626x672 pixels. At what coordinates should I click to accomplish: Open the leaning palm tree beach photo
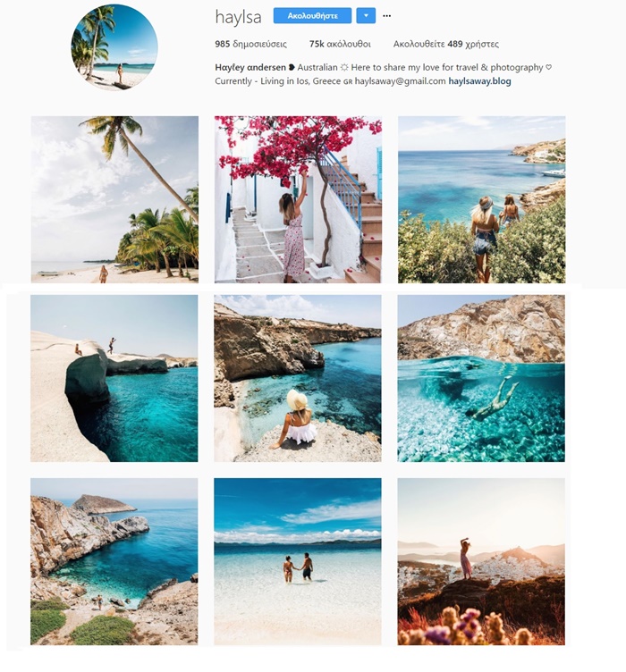pos(114,199)
